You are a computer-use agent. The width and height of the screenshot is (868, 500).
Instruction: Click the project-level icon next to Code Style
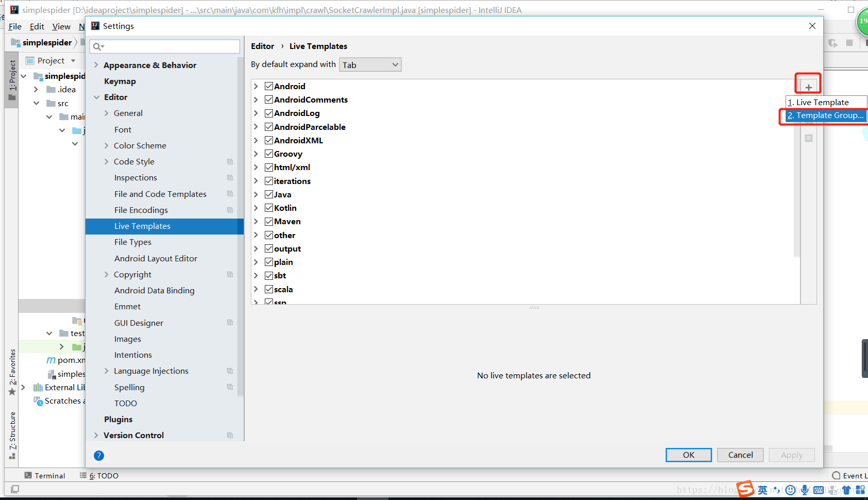(x=230, y=162)
